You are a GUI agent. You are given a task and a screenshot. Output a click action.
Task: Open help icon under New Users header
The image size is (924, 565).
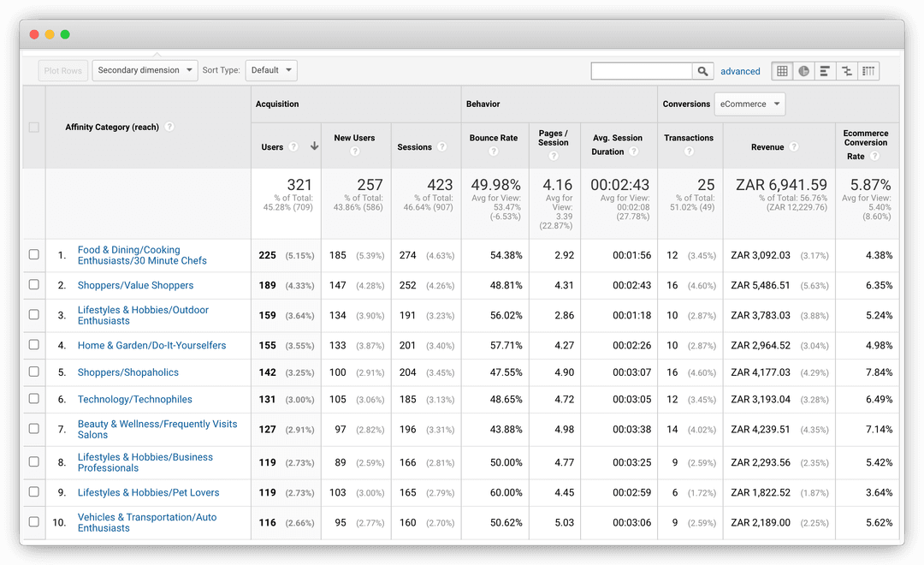[354, 152]
